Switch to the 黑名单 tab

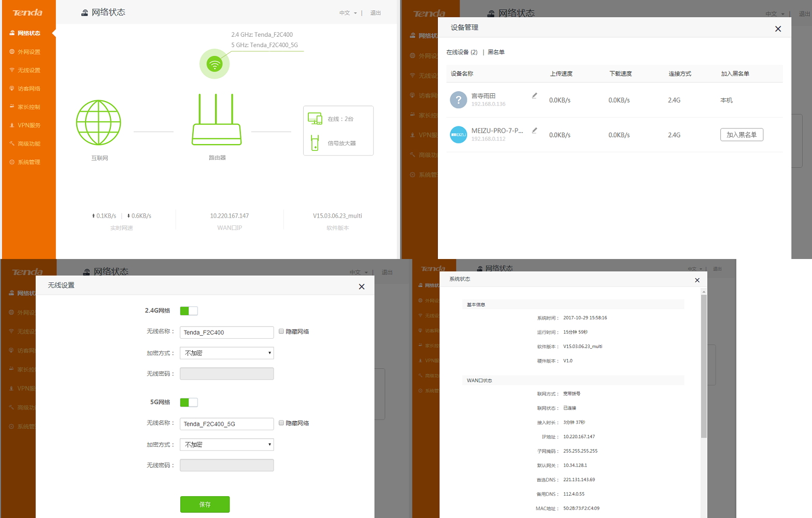click(496, 52)
